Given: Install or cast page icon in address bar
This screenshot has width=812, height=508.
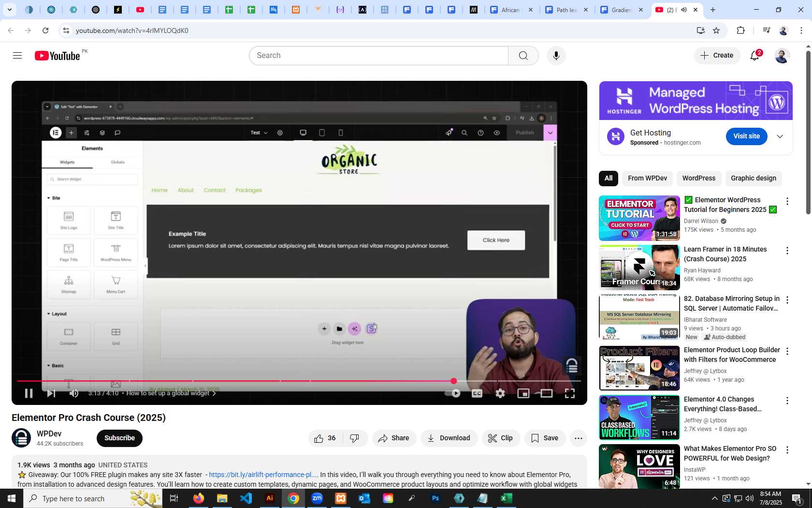Looking at the screenshot, I should pos(701,30).
